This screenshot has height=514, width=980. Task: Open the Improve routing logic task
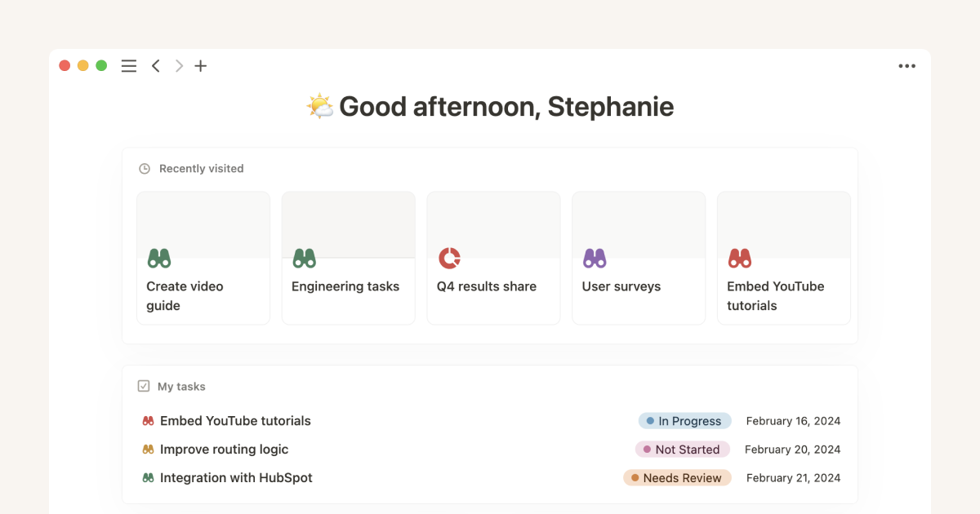[x=224, y=450]
